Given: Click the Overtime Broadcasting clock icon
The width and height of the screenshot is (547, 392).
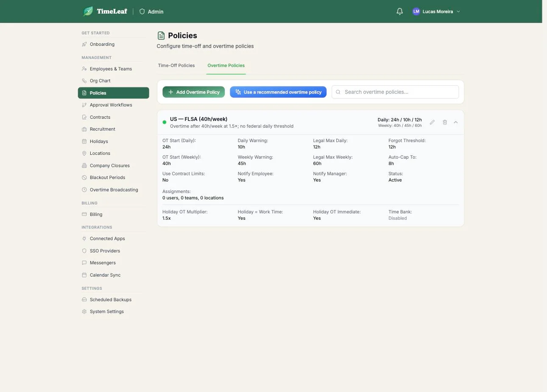Looking at the screenshot, I should tap(84, 190).
